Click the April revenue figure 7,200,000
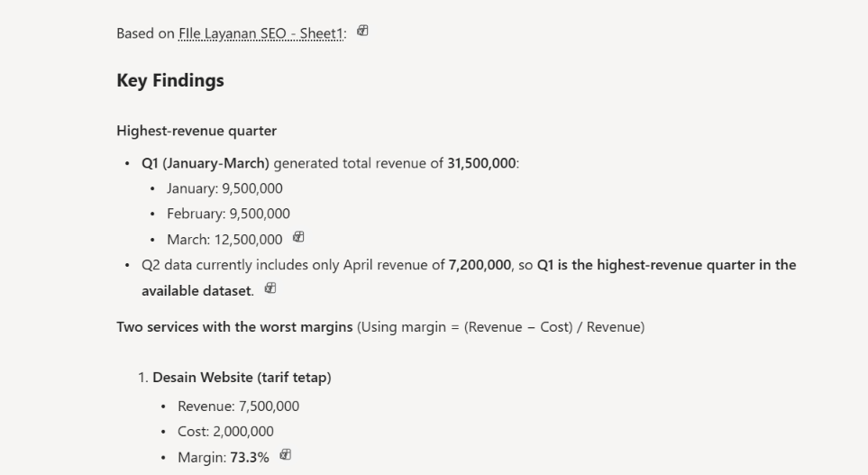Viewport: 868px width, 475px height. point(480,265)
